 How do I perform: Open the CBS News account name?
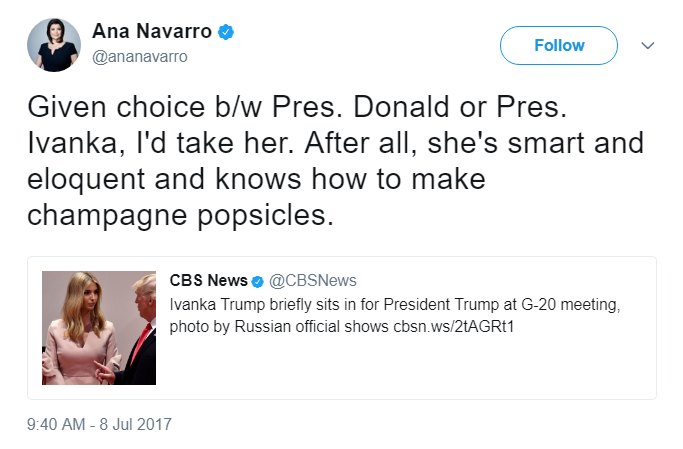pos(207,281)
